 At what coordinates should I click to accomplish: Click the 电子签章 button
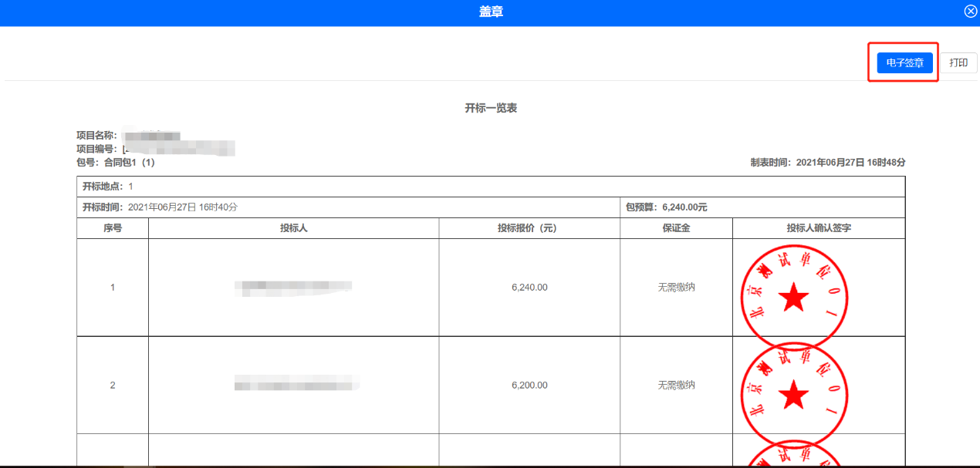[904, 62]
